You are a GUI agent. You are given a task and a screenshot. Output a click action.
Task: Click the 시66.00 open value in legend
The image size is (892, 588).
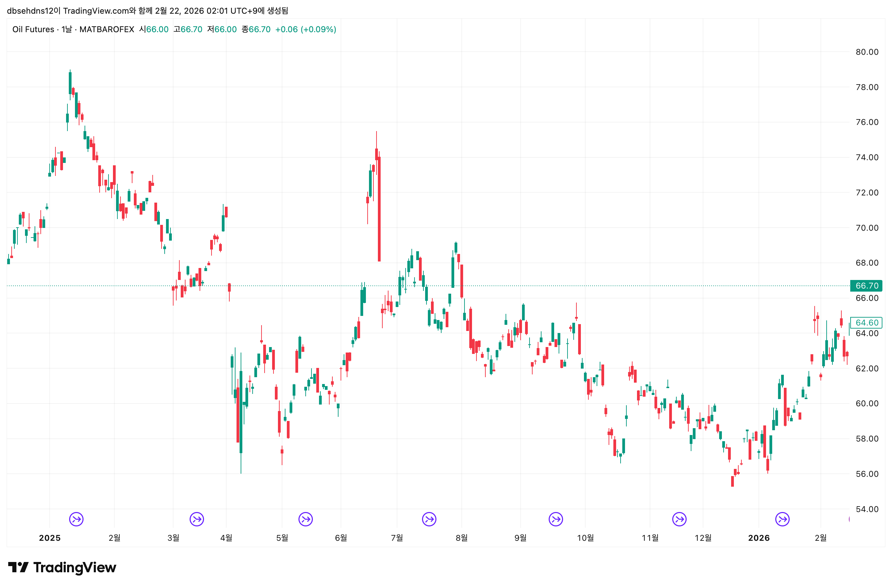154,29
